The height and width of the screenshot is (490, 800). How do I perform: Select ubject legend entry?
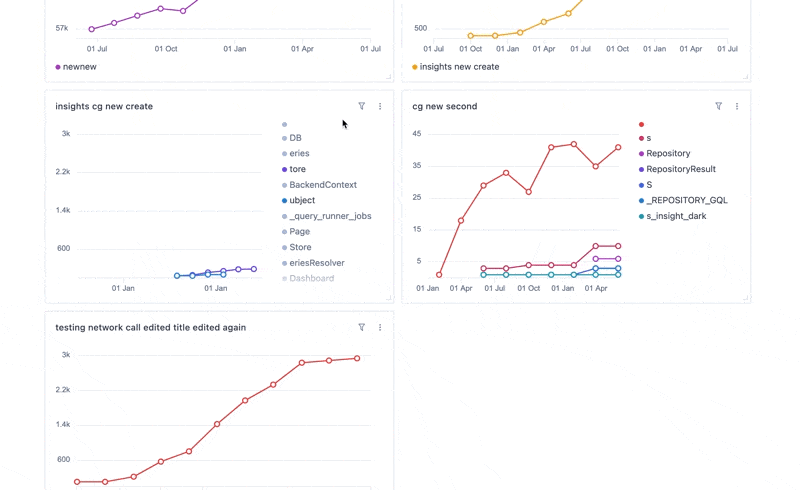click(298, 200)
